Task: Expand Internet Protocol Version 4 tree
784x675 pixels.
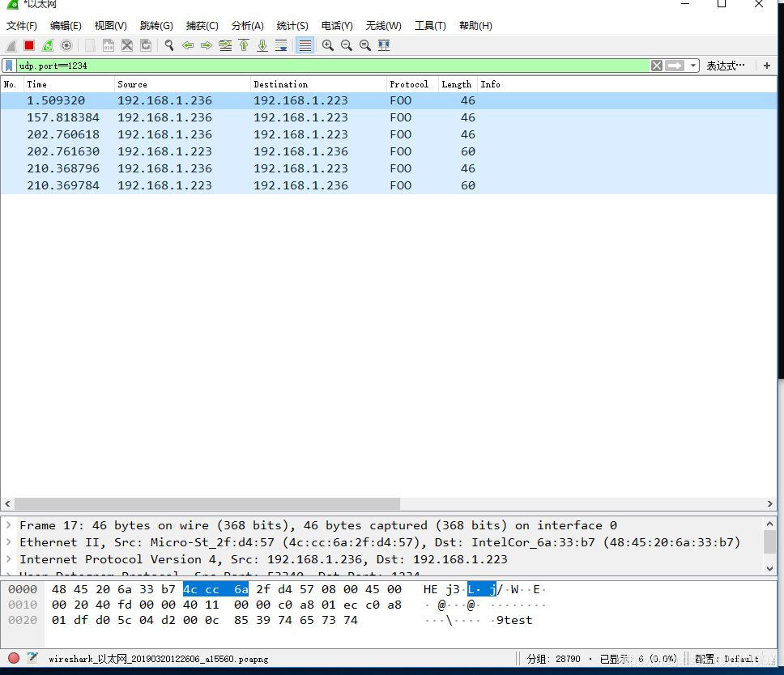Action: click(x=8, y=559)
